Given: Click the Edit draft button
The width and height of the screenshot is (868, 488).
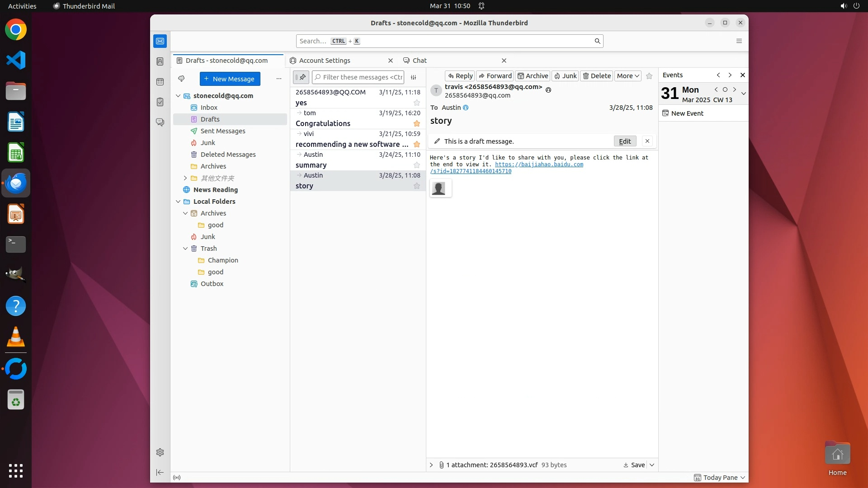Looking at the screenshot, I should click(625, 141).
